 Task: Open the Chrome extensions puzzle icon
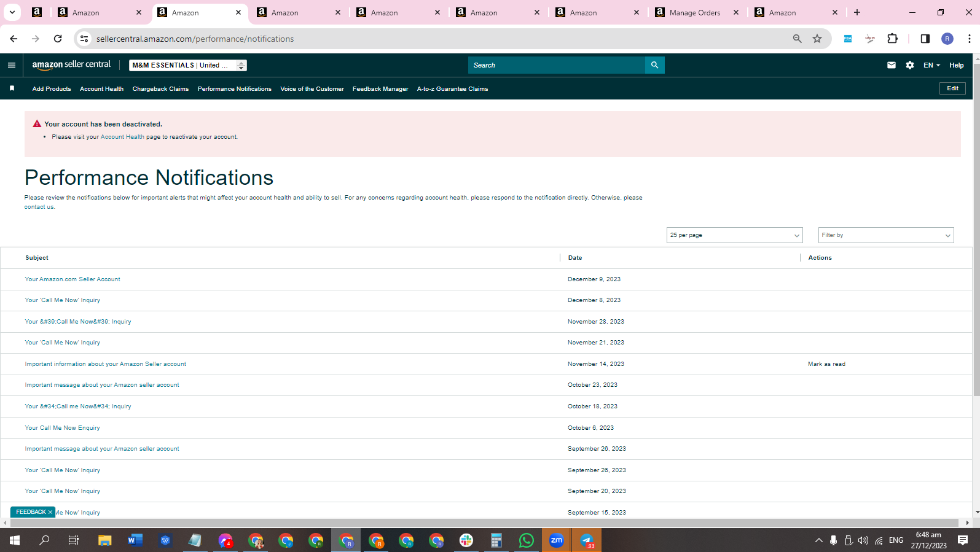point(893,39)
